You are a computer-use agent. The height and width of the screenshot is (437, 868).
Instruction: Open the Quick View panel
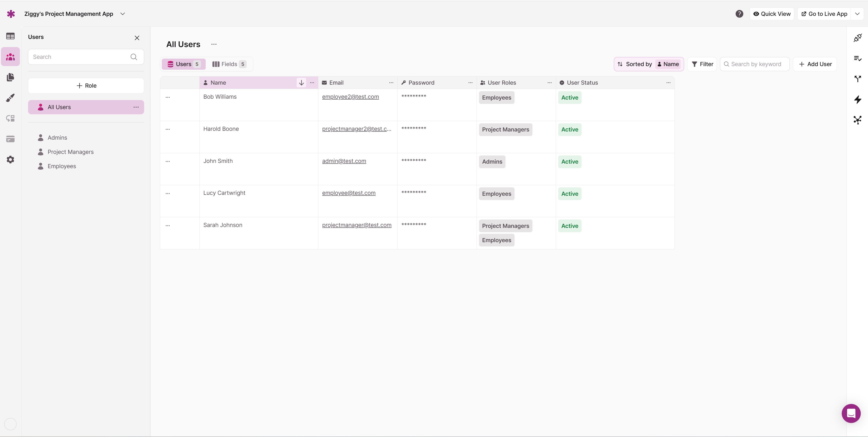pos(772,13)
